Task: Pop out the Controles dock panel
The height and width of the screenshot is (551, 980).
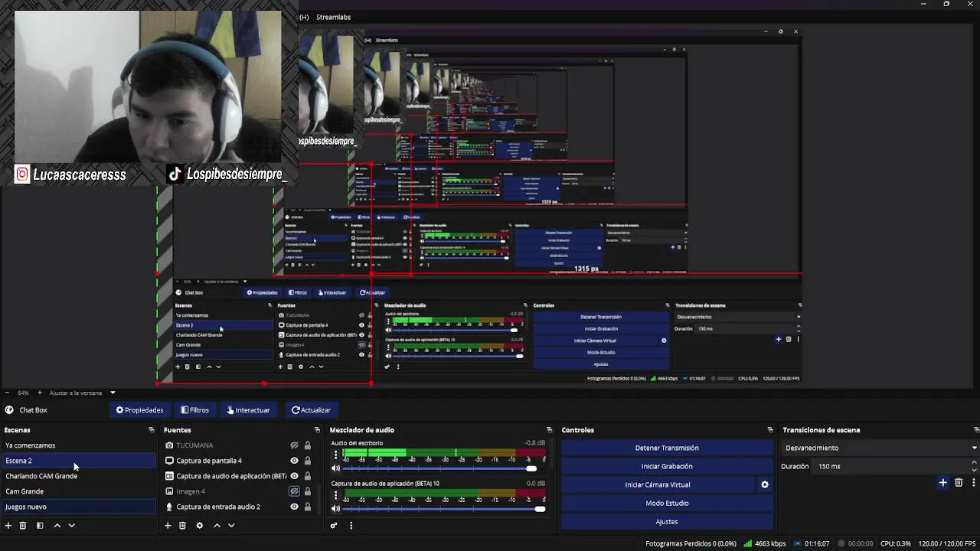Action: pyautogui.click(x=770, y=430)
